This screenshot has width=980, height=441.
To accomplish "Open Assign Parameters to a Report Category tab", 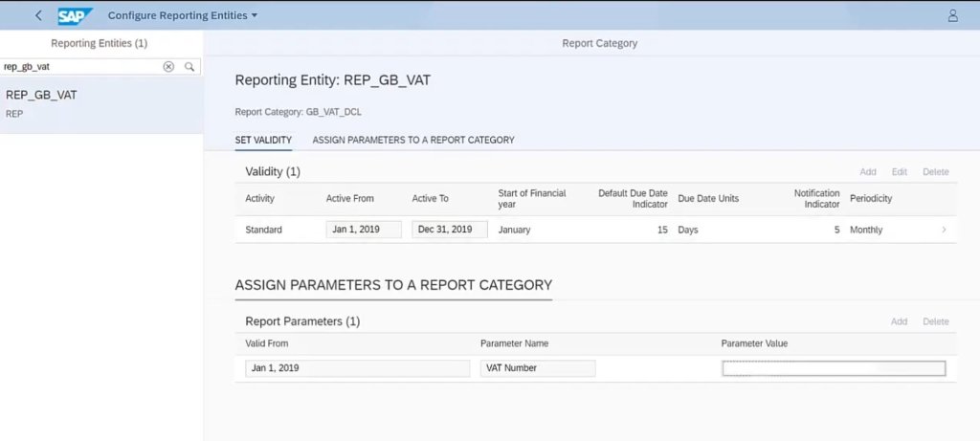I will pyautogui.click(x=412, y=140).
